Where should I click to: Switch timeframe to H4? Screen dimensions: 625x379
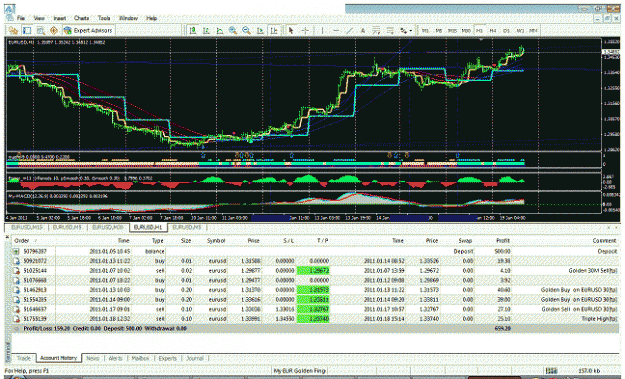pos(493,30)
